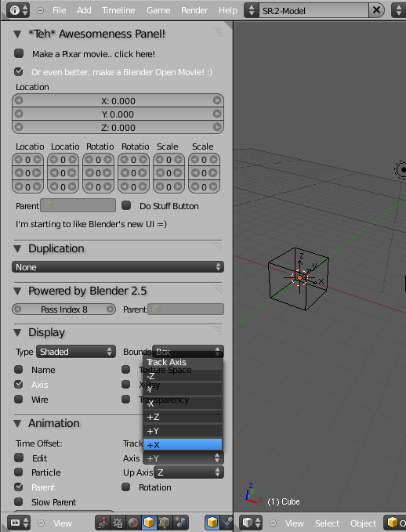Choose +Y in Track Axis menu
This screenshot has height=532, width=406.
click(x=183, y=431)
